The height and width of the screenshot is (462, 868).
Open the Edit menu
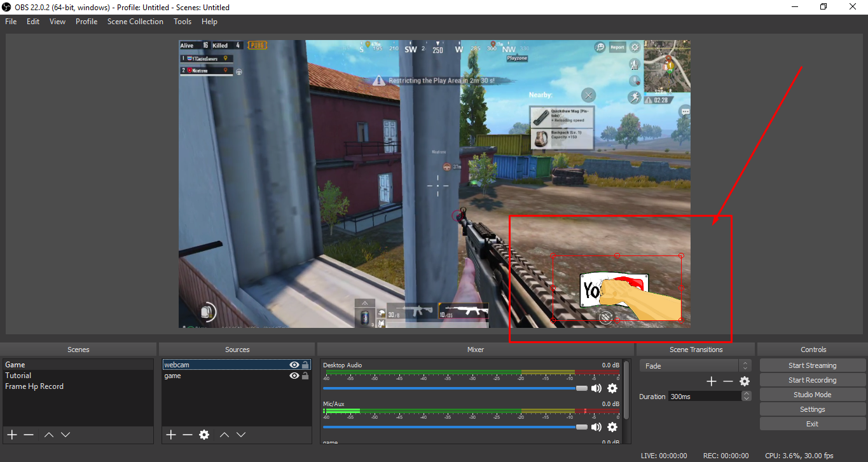pos(33,22)
